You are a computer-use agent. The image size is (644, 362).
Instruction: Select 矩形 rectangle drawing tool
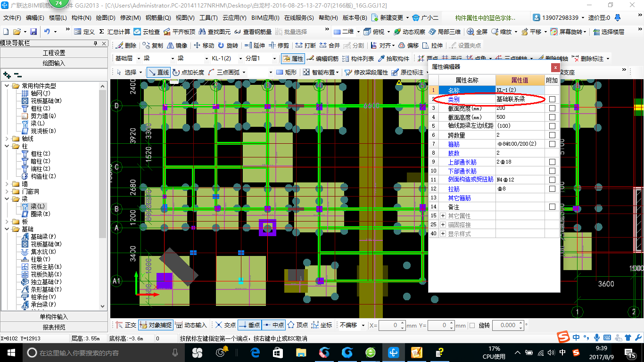click(287, 72)
